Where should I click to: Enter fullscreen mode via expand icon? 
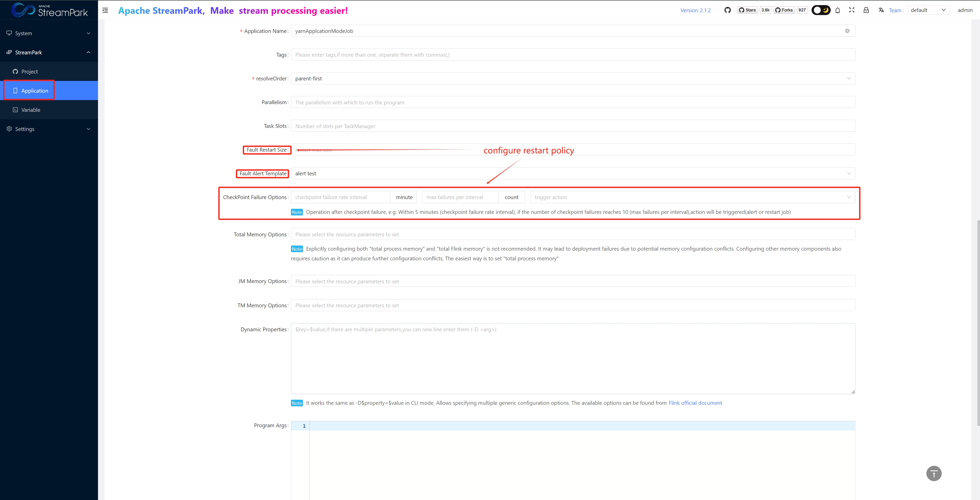click(x=852, y=10)
